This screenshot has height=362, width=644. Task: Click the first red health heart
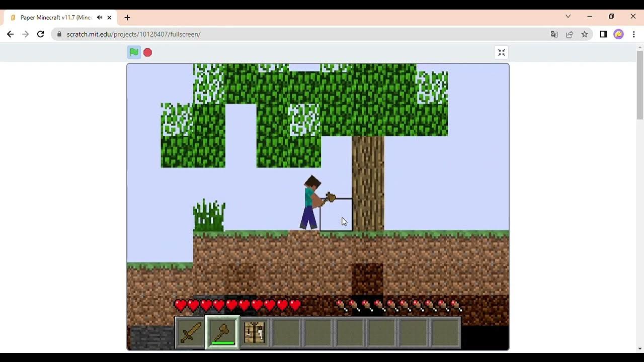[181, 305]
